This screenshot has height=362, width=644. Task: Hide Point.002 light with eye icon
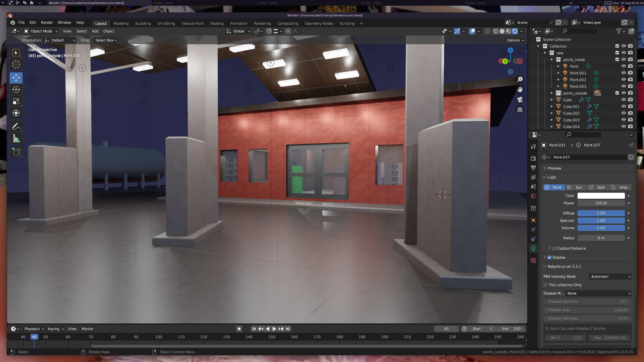624,79
